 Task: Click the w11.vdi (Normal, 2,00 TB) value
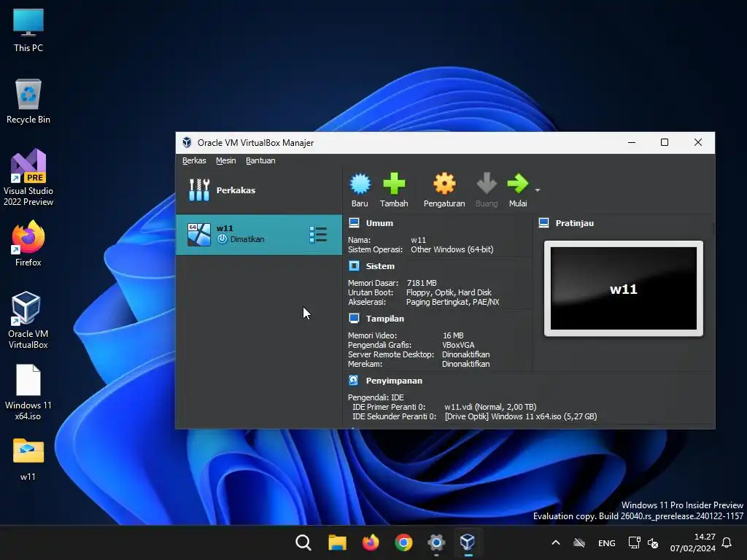[490, 407]
